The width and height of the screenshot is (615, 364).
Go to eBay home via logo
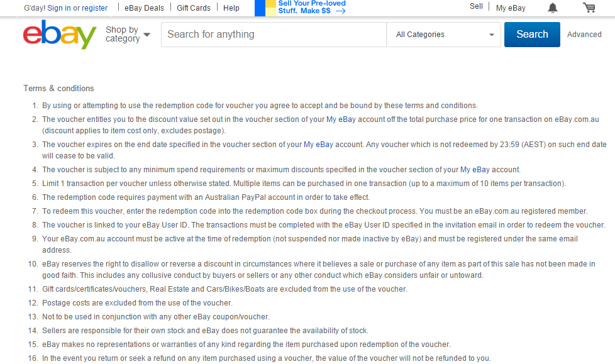tap(60, 35)
